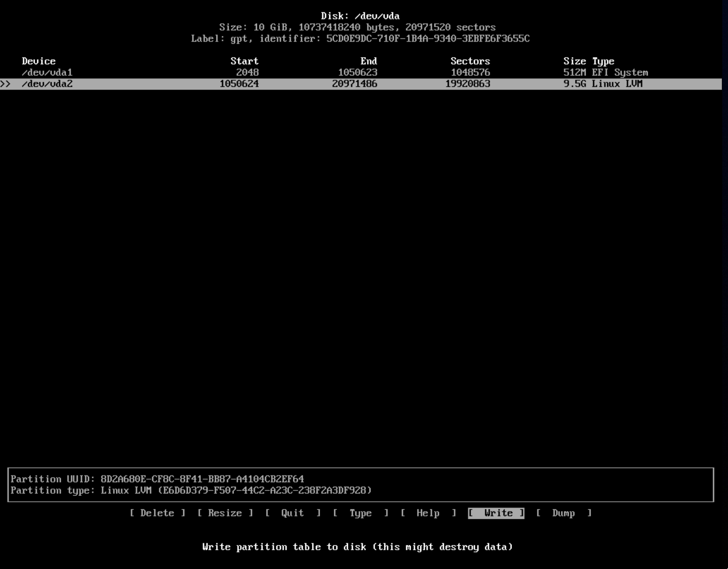Click the Sectors column header
Screen dimensions: 728x569
470,61
